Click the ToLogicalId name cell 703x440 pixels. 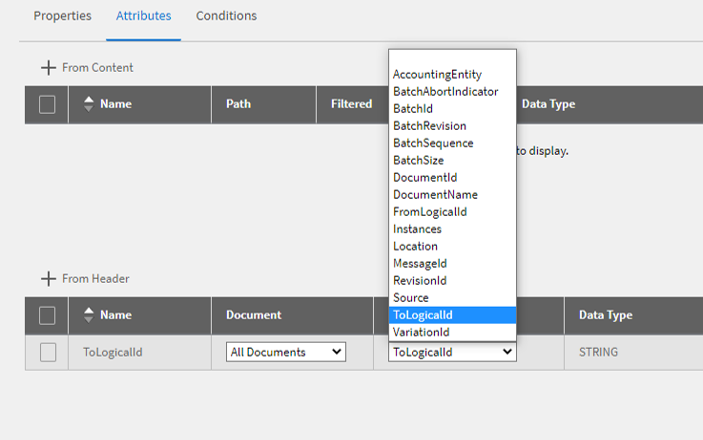pos(114,352)
